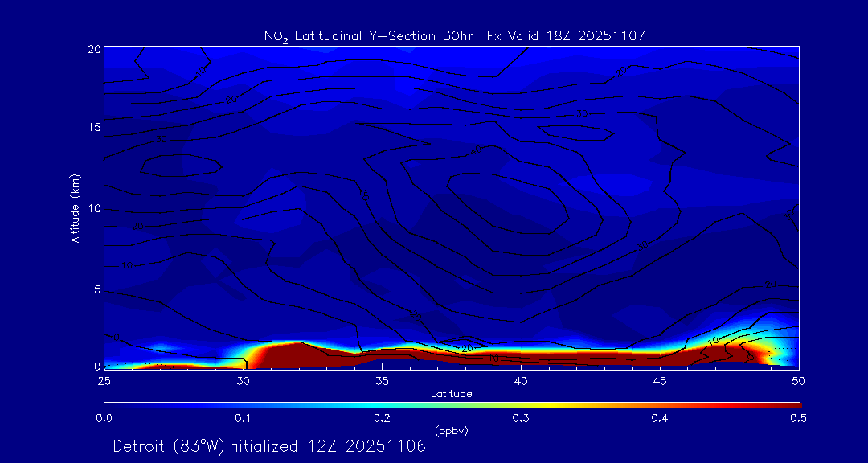The image size is (868, 463).
Task: Click the latitude tick label "25"
Action: (x=104, y=380)
